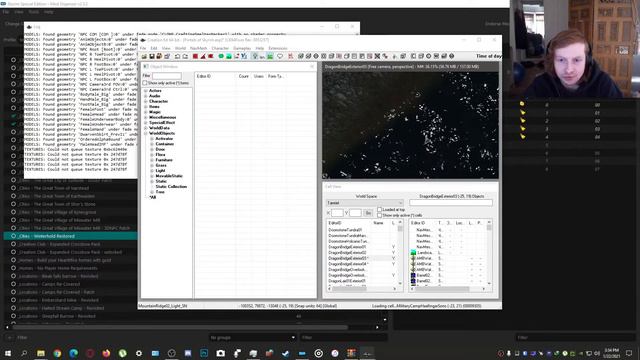This screenshot has width=640, height=360.
Task: Click the black X icon in Creation Kit toolbar
Action: (377, 56)
